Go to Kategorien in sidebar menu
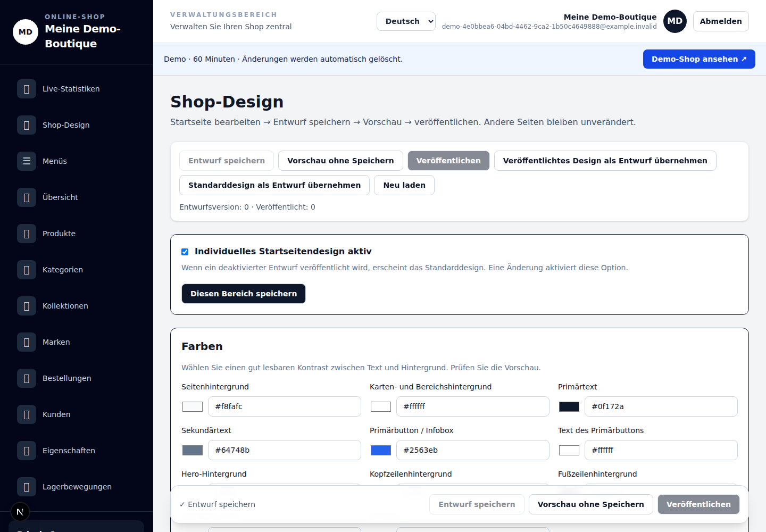Image resolution: width=766 pixels, height=532 pixels. [x=77, y=270]
